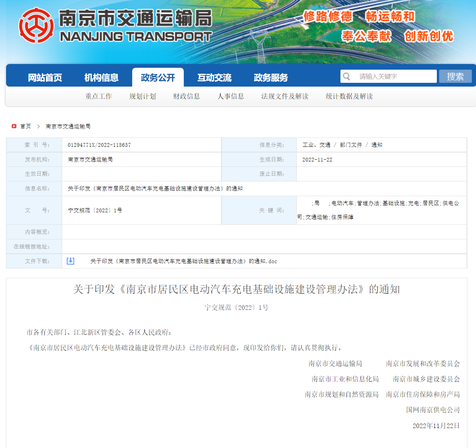The width and height of the screenshot is (476, 448).
Task: Click the red breadcrumb marker icon
Action: (x=14, y=126)
